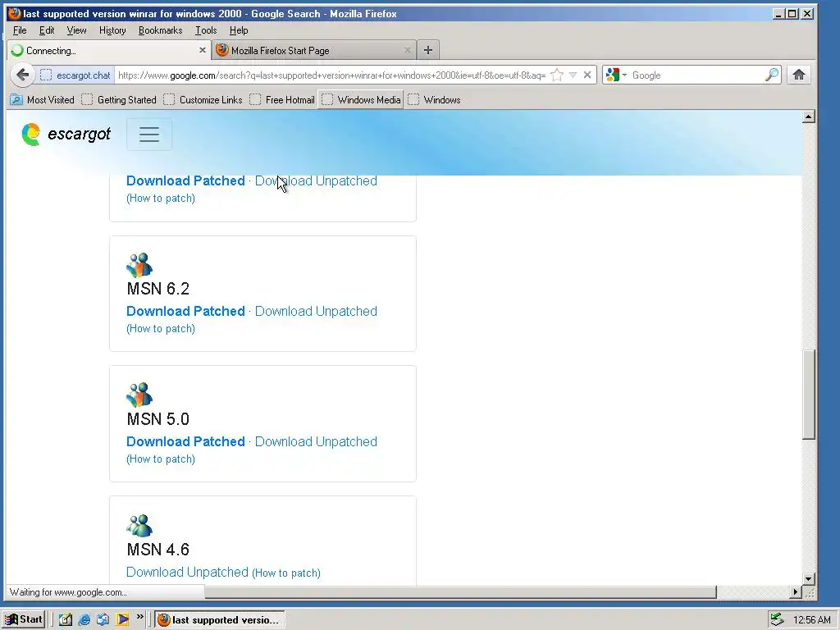
Task: Launch Internet Explorer from quick launch
Action: pyautogui.click(x=84, y=620)
